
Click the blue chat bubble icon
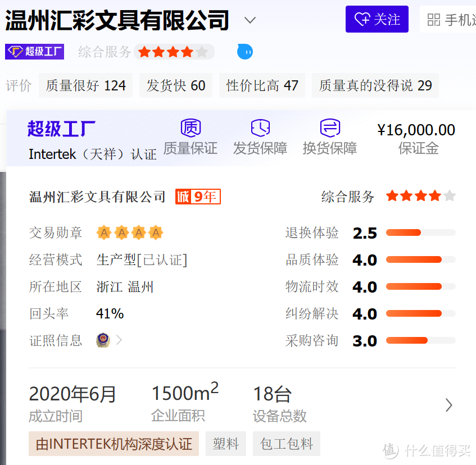[x=244, y=52]
